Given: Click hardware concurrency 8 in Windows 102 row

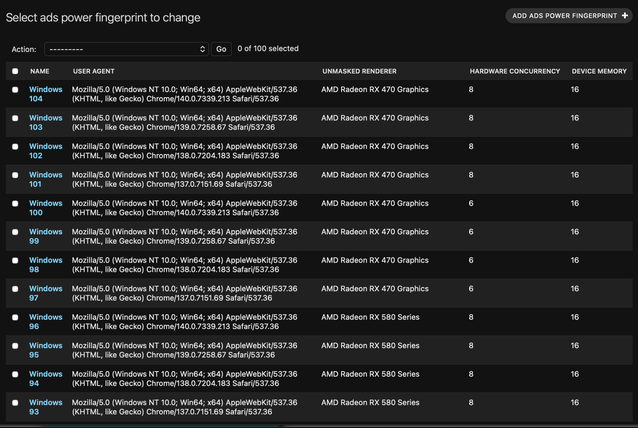Looking at the screenshot, I should pyautogui.click(x=471, y=146).
